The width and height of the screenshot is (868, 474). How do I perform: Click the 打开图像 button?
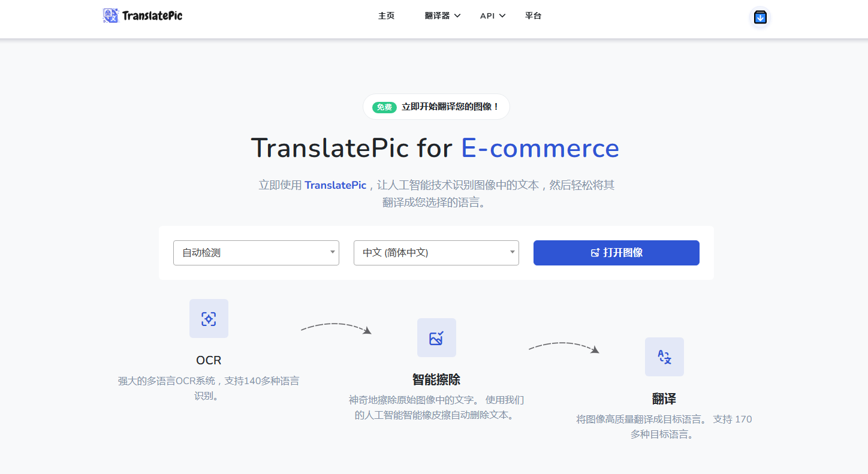[x=616, y=253]
